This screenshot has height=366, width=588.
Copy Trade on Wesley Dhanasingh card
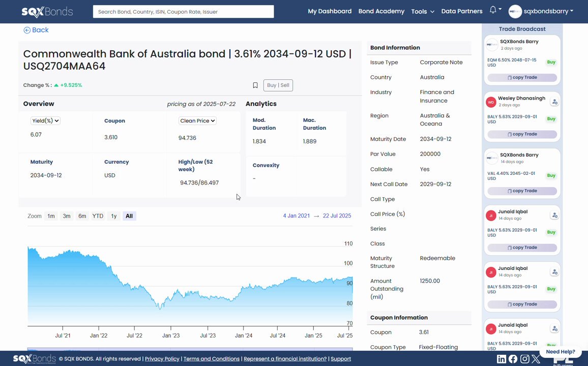[x=522, y=134]
